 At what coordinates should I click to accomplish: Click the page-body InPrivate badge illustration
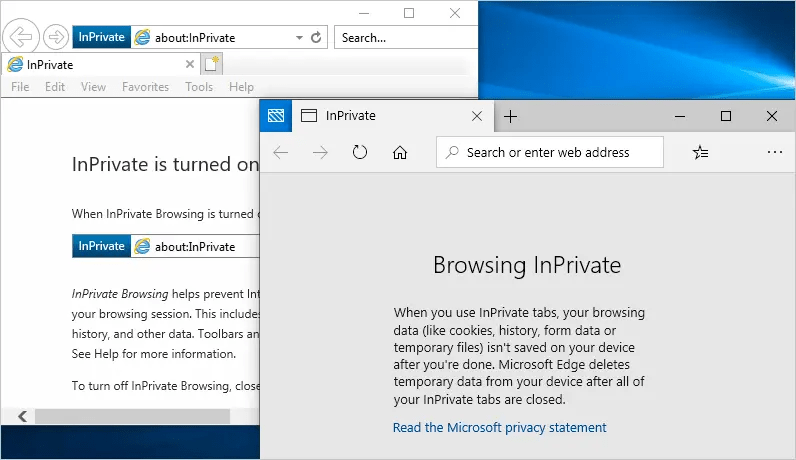102,246
